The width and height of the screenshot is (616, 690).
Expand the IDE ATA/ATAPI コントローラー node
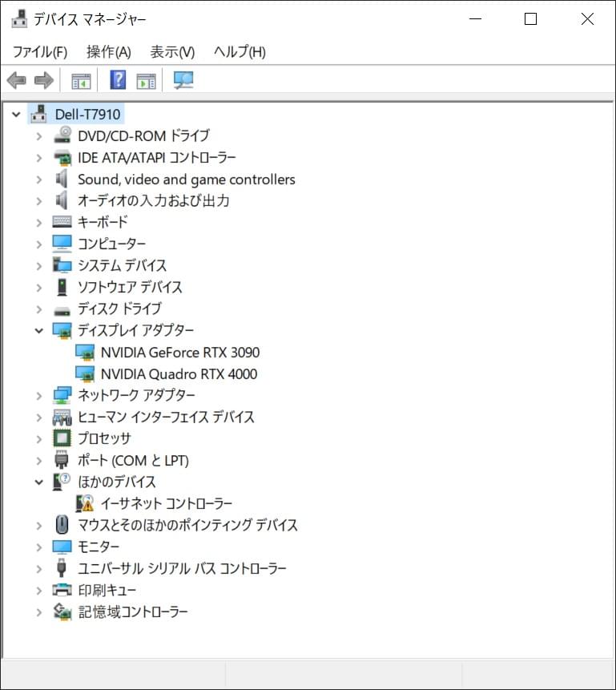click(39, 158)
